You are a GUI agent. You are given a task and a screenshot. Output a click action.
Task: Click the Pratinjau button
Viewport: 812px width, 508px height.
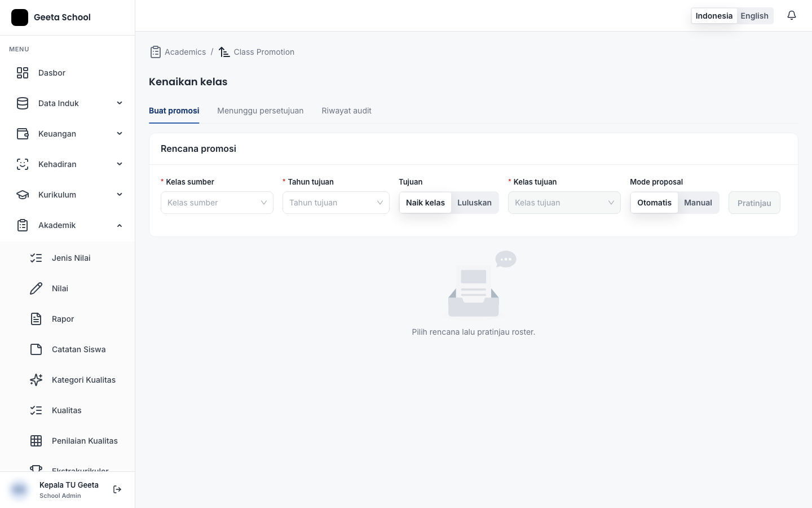pyautogui.click(x=754, y=203)
